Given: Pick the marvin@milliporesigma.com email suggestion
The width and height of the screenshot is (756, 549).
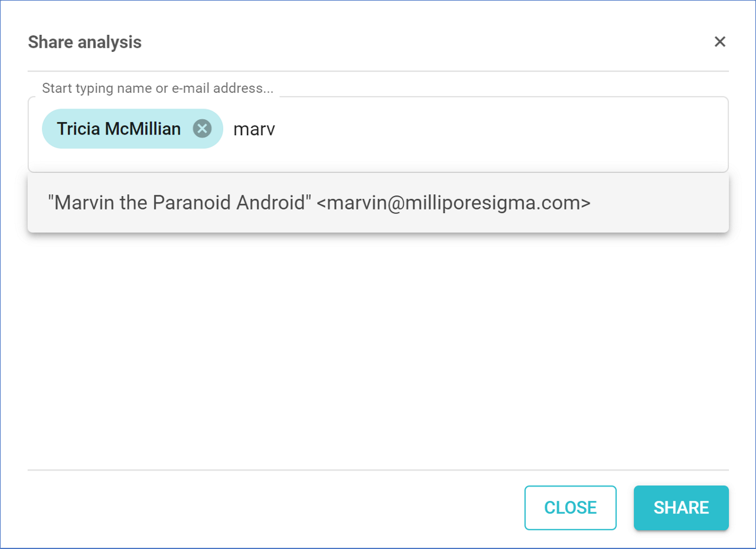Looking at the screenshot, I should click(x=453, y=203).
